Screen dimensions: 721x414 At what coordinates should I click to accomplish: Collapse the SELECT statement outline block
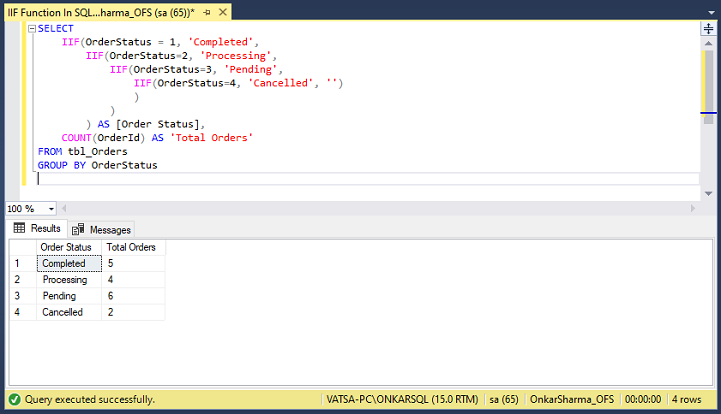click(32, 29)
